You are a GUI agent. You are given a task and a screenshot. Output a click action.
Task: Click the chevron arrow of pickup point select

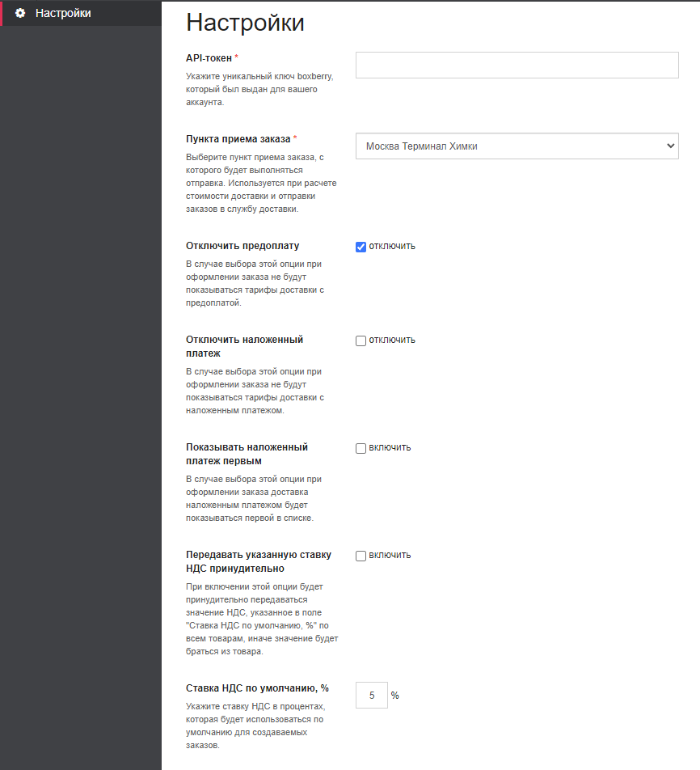670,146
